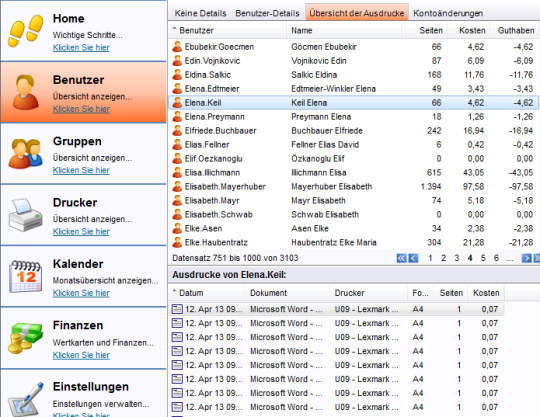Screen dimensions: 540x417
Task: Click the Kalender calendar icon
Action: pyautogui.click(x=26, y=276)
